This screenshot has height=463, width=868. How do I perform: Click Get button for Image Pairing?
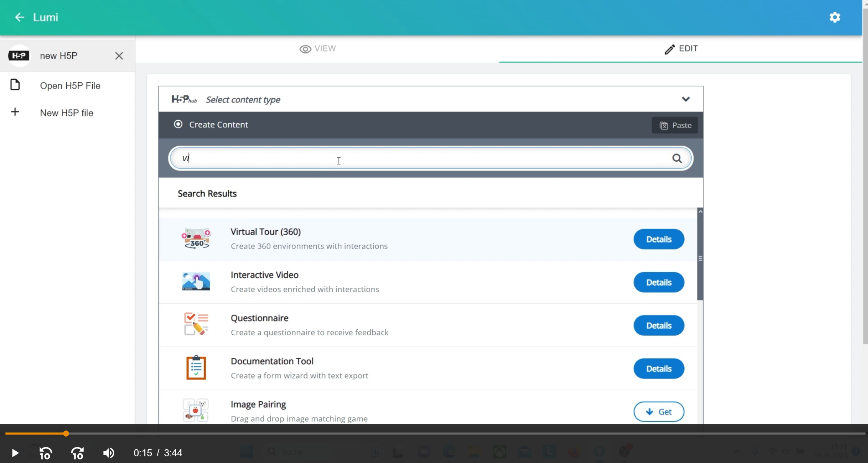pyautogui.click(x=659, y=412)
